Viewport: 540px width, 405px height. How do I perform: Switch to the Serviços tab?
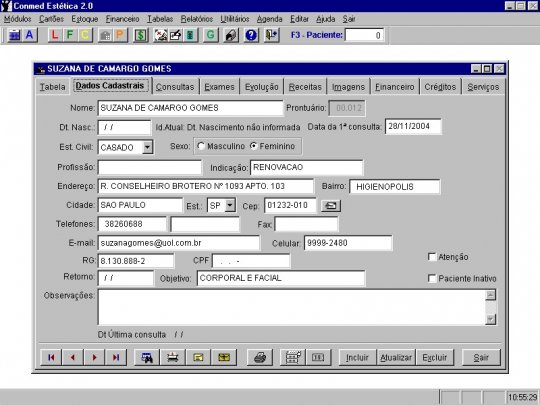pyautogui.click(x=483, y=87)
